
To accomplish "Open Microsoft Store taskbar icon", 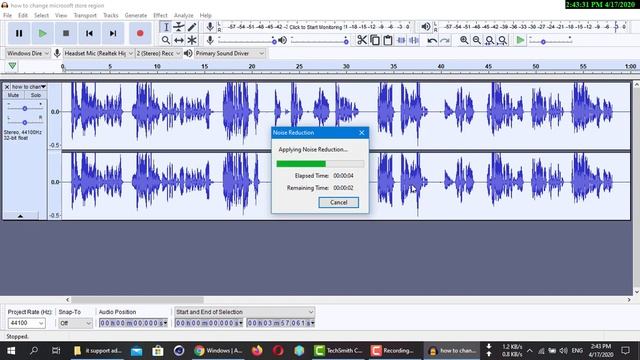I will [x=158, y=351].
